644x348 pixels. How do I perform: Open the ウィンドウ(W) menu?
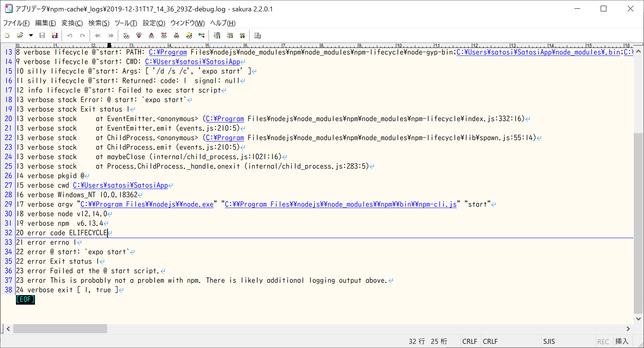click(x=188, y=23)
